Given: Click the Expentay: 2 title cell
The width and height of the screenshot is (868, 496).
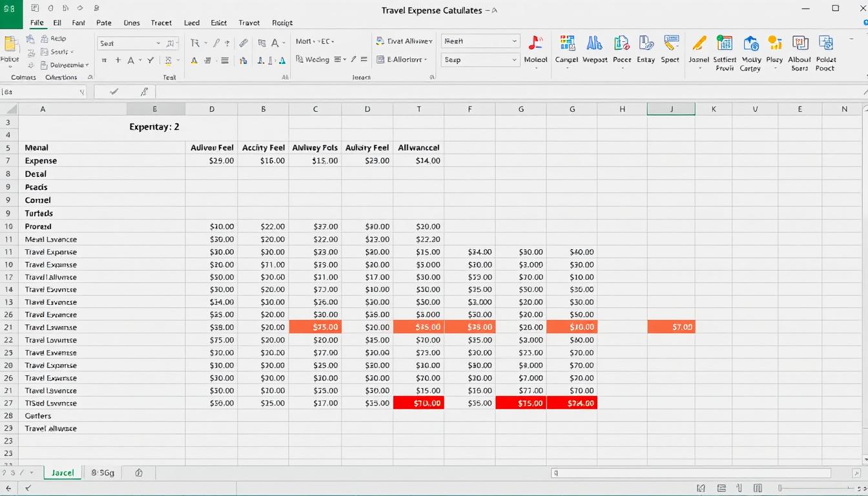Looking at the screenshot, I should point(154,127).
